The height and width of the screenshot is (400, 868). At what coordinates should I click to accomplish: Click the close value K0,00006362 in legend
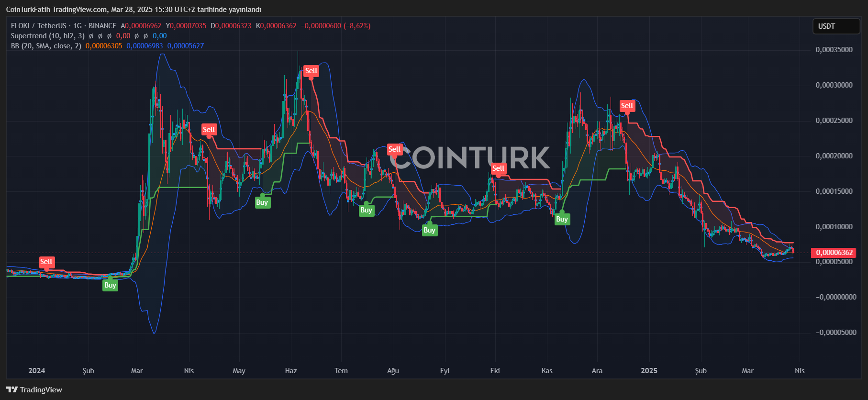(276, 26)
